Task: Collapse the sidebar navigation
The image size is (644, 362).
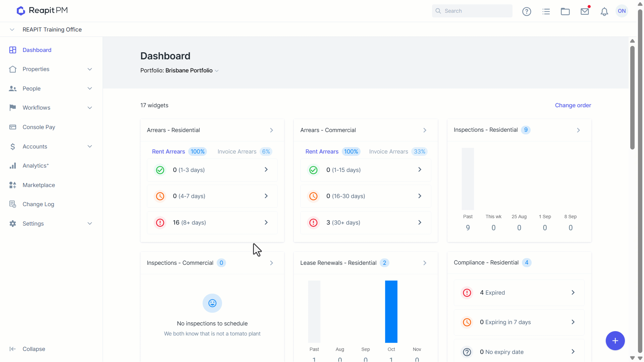Action: click(28, 349)
